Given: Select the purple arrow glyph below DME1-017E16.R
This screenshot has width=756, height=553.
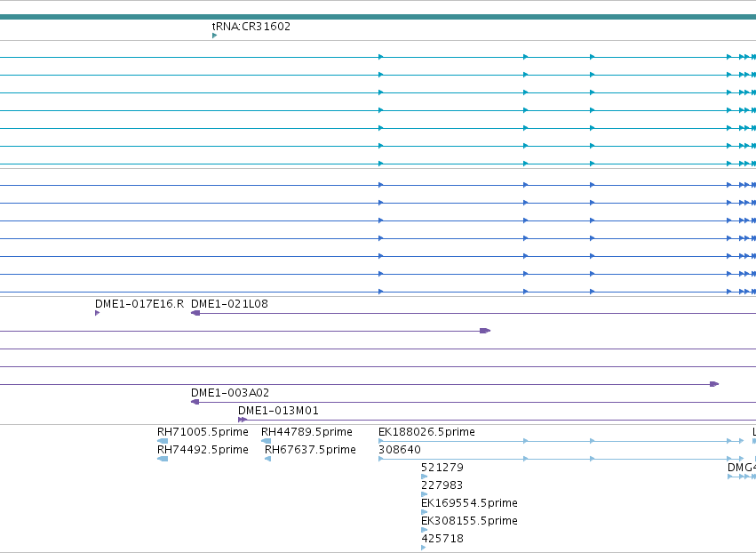Looking at the screenshot, I should (98, 313).
